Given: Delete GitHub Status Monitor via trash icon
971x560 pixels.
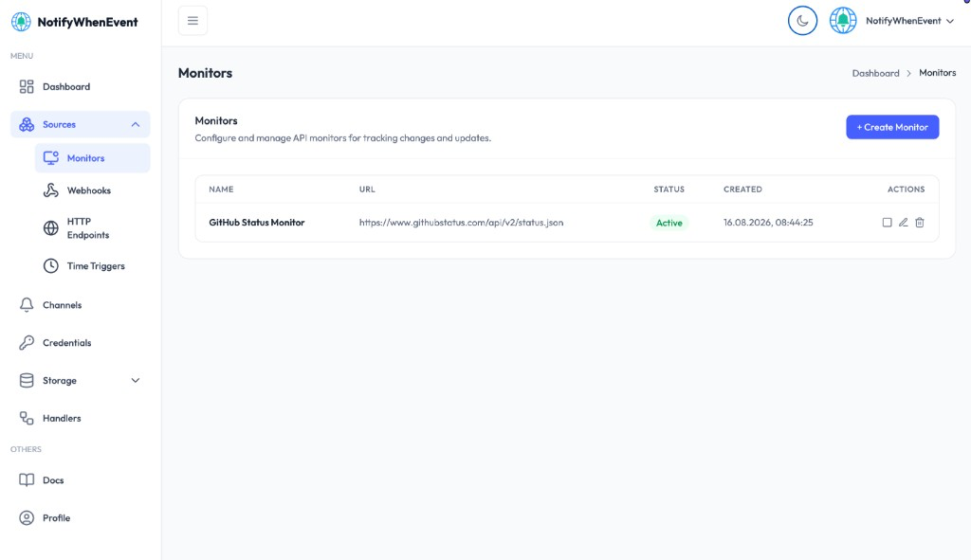Looking at the screenshot, I should coord(920,222).
